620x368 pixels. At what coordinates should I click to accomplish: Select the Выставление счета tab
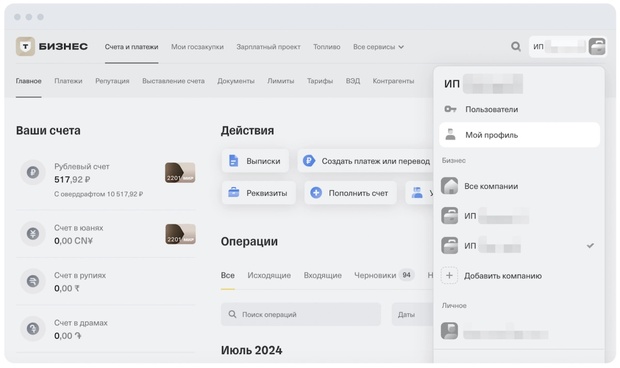[x=173, y=81]
